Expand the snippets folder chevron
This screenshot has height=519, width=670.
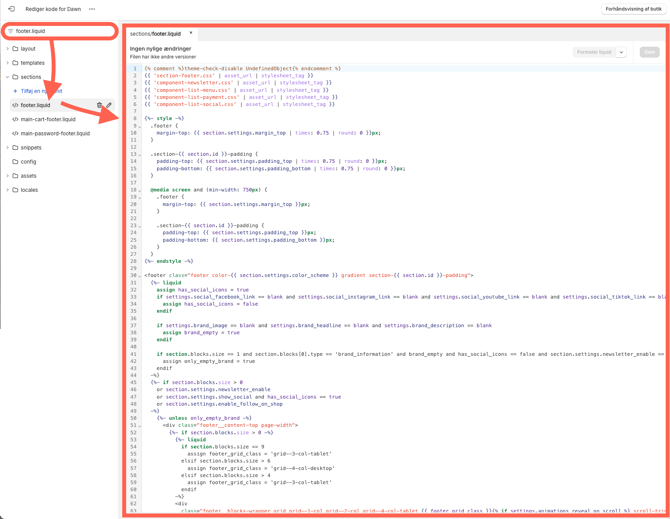(7, 147)
